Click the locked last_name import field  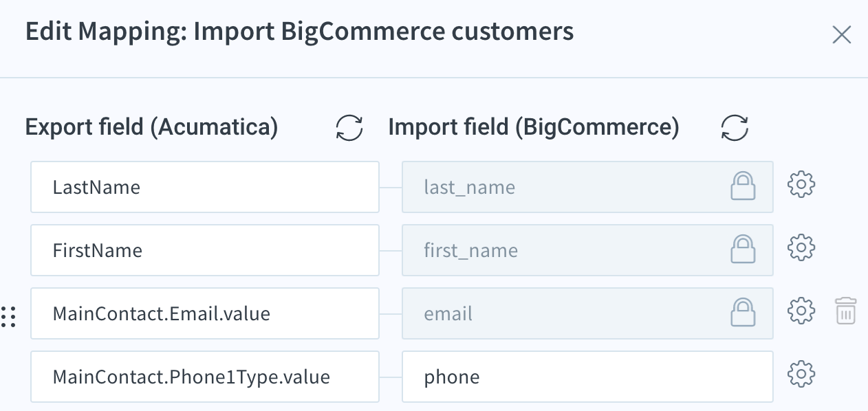click(x=587, y=187)
